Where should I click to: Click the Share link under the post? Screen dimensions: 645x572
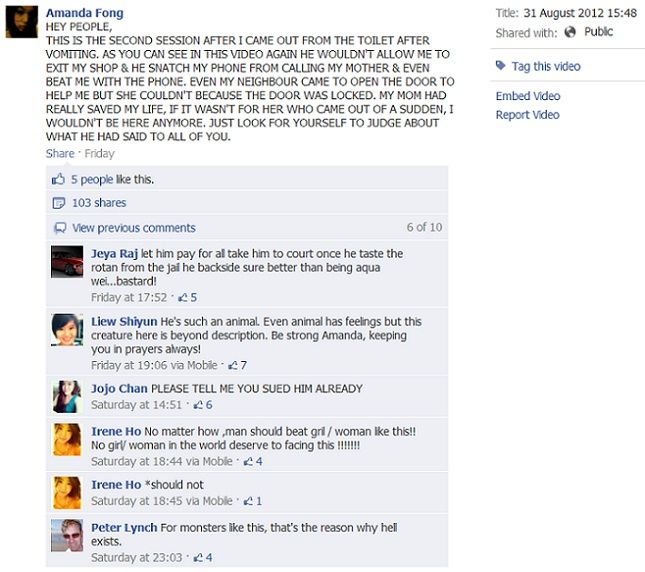pos(60,153)
